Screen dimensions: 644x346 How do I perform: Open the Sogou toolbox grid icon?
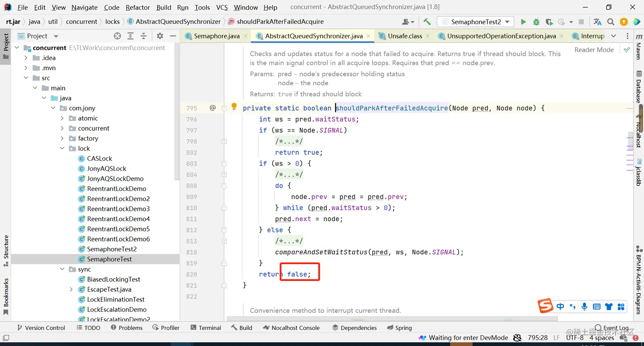(621, 306)
